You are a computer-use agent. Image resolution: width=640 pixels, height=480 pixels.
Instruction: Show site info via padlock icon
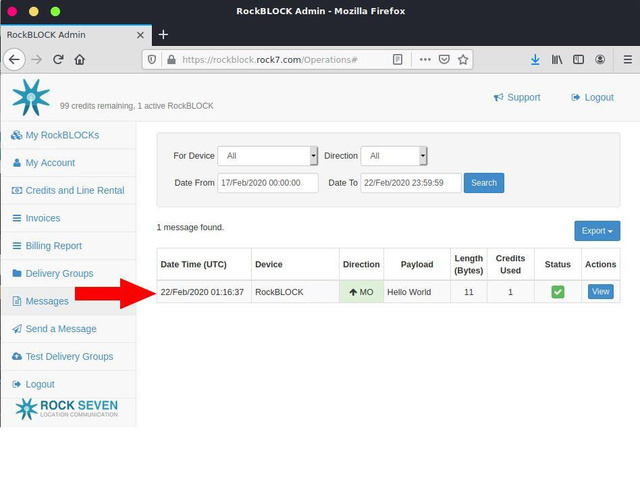point(171,60)
